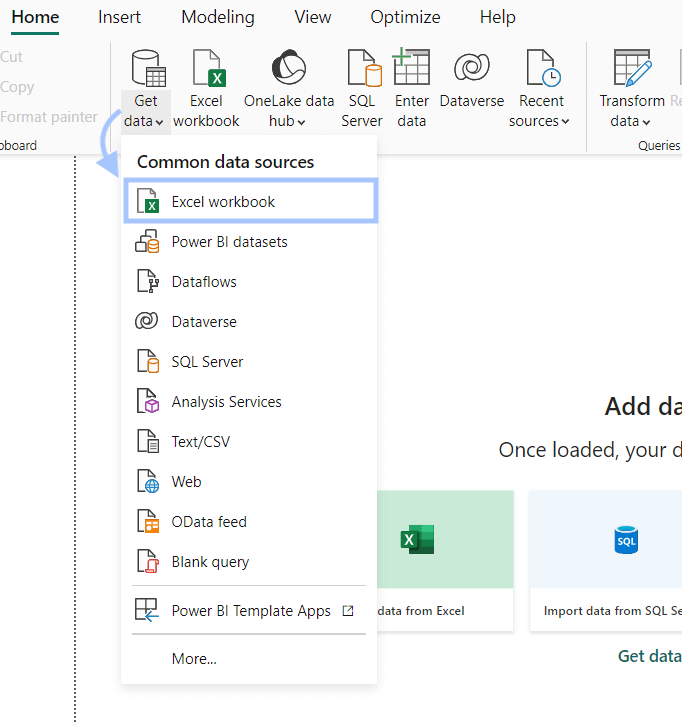Open the Insert ribbon tab
Image resolution: width=682 pixels, height=724 pixels.
(x=119, y=17)
